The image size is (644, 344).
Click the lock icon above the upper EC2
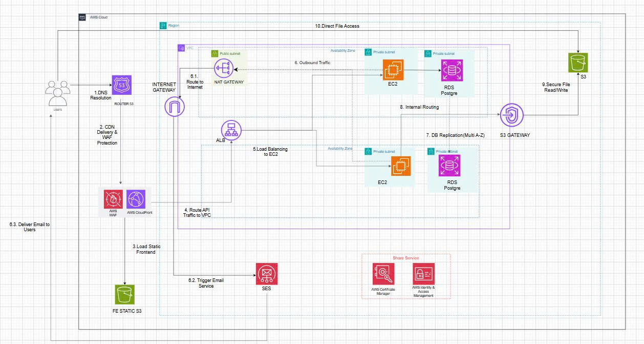point(368,52)
